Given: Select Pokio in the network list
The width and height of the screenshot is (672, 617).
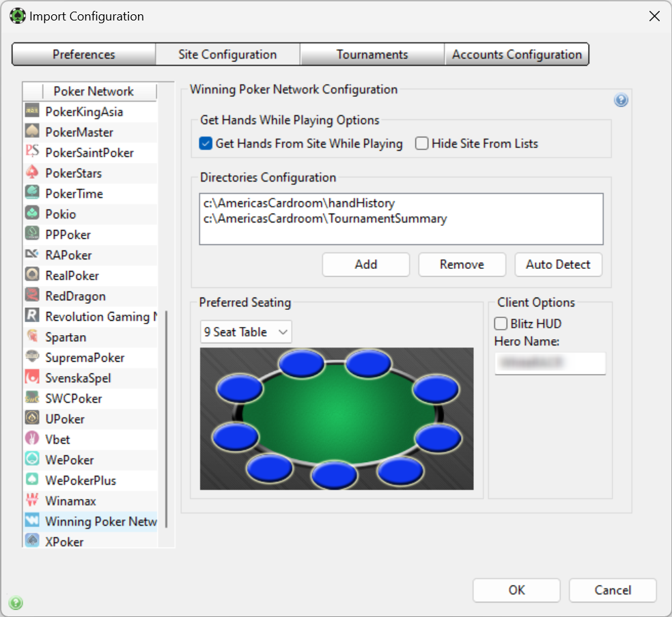Looking at the screenshot, I should 91,214.
